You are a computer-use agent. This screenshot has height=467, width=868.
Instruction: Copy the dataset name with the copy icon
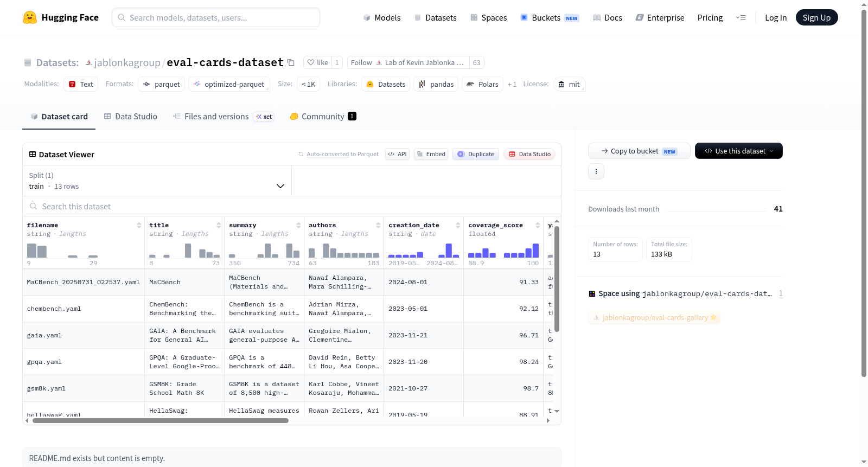tap(291, 62)
